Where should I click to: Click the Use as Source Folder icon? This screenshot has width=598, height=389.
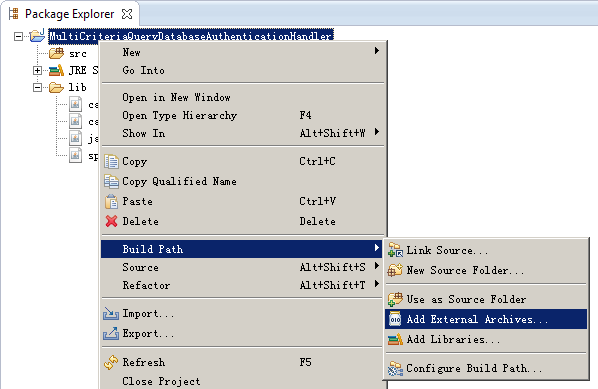[x=395, y=299]
